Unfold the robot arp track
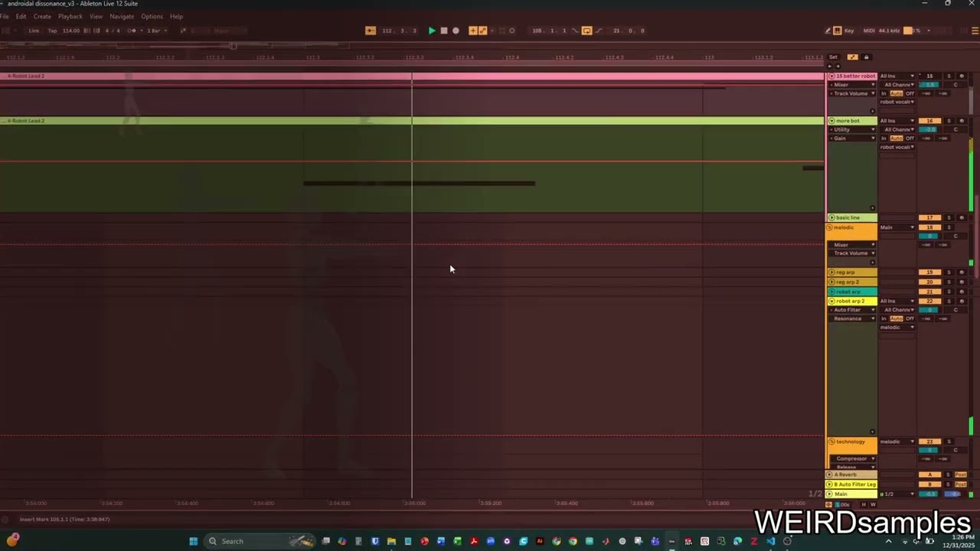980x551 pixels. 831,292
